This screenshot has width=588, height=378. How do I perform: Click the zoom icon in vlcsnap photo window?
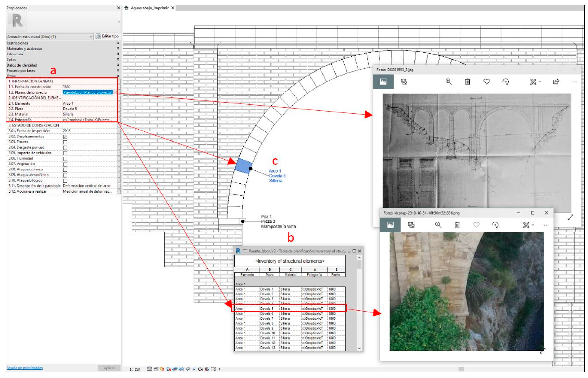click(x=438, y=225)
